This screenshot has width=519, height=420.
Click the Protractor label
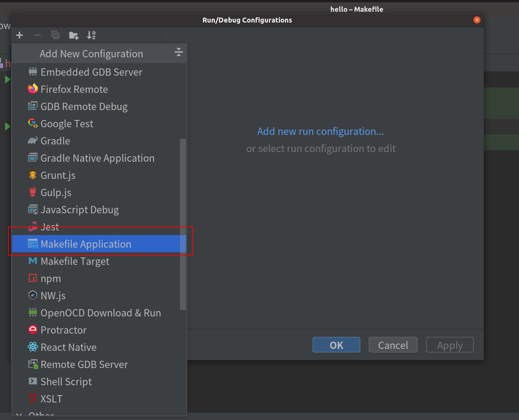pyautogui.click(x=63, y=330)
